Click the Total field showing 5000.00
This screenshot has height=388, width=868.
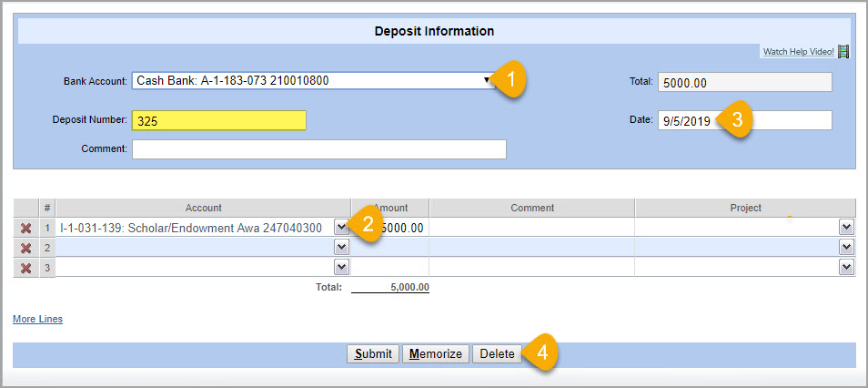(x=744, y=82)
